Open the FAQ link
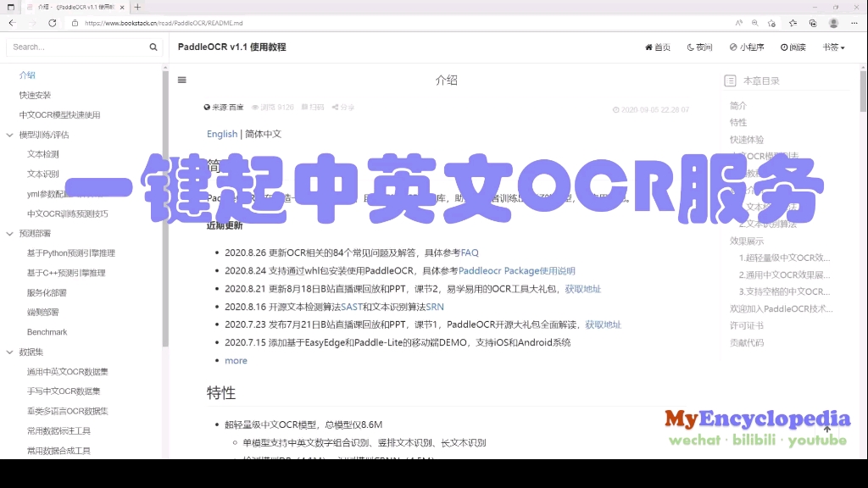The height and width of the screenshot is (488, 868). point(470,252)
